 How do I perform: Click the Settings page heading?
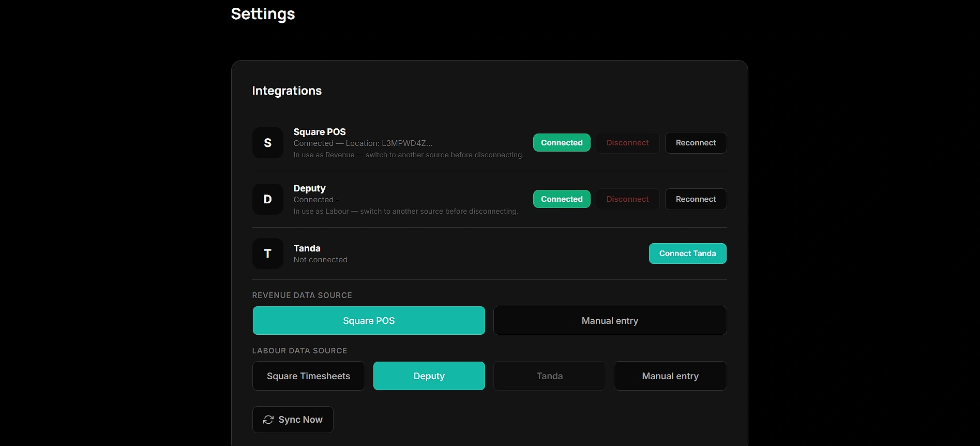263,14
